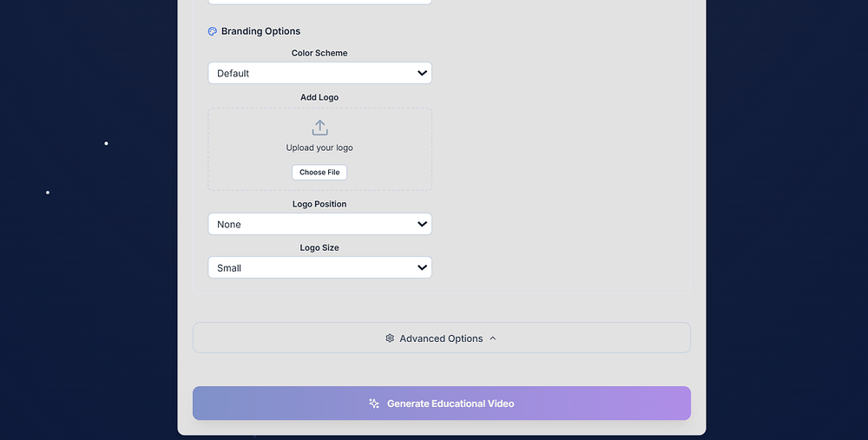This screenshot has width=868, height=440.
Task: Click the dashed logo upload drop zone
Action: click(x=320, y=149)
